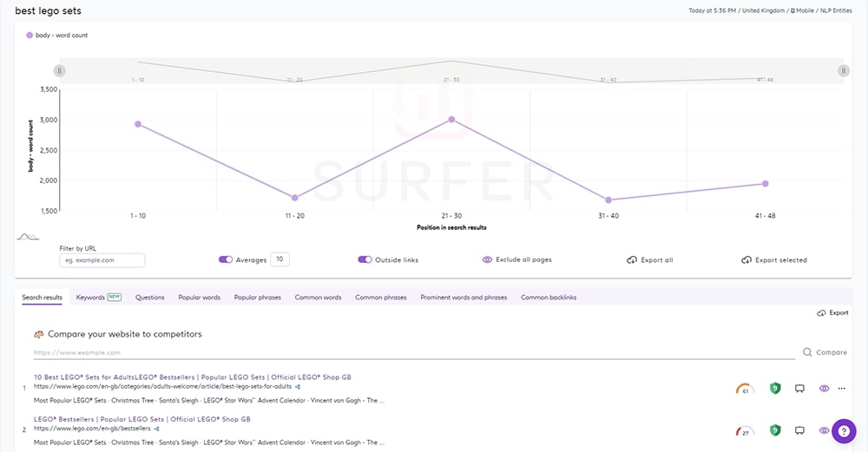Toggle the eye visibility icon for result 2
The height and width of the screenshot is (452, 868).
825,430
